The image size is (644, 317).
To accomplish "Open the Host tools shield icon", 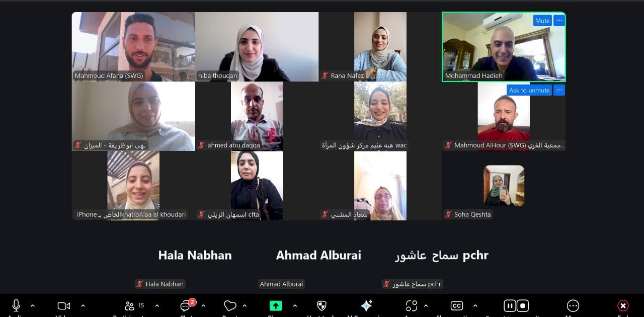I will [x=321, y=305].
